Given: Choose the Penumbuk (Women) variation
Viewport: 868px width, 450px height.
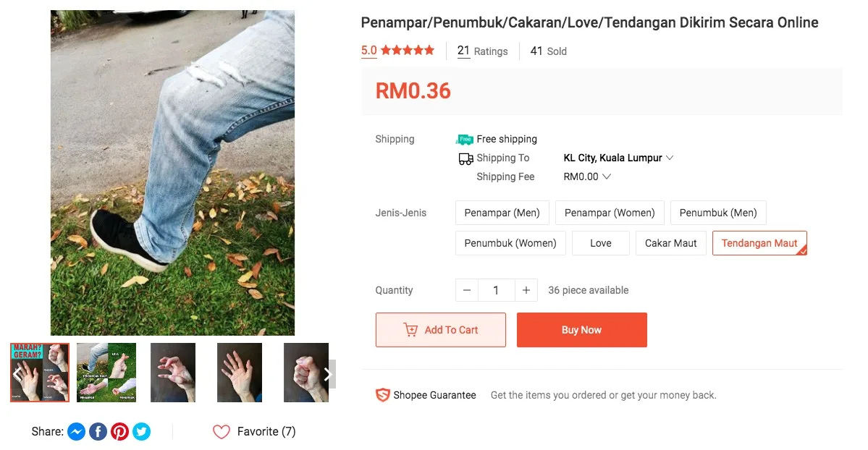Looking at the screenshot, I should click(x=510, y=243).
